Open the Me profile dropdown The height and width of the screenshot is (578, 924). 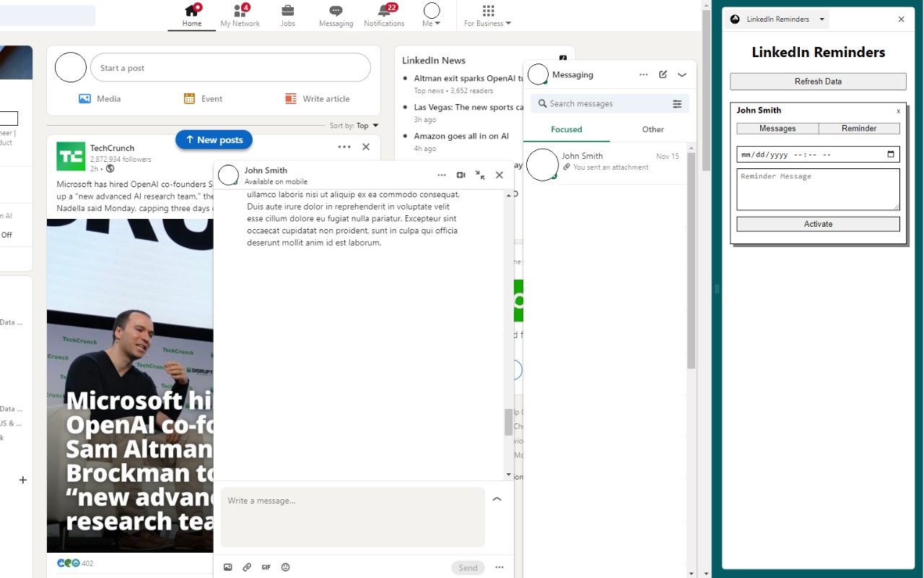click(432, 16)
